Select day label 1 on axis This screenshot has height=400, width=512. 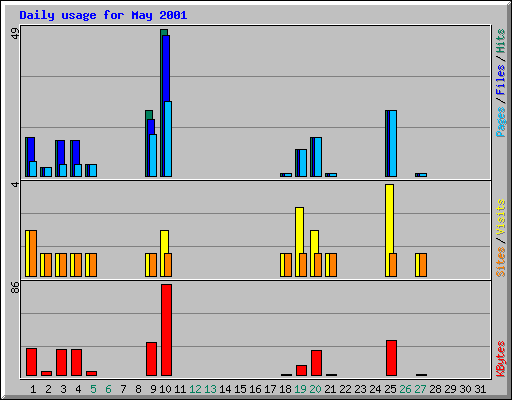click(x=33, y=389)
